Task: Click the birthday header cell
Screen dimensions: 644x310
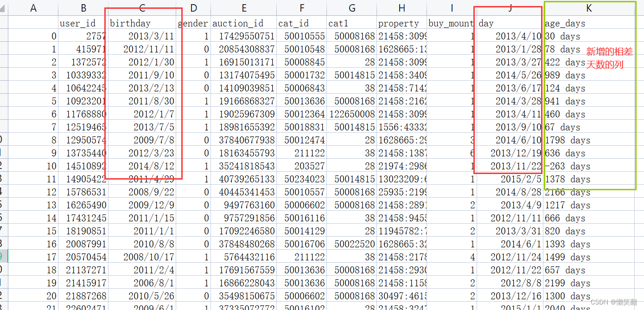Action: [142, 23]
